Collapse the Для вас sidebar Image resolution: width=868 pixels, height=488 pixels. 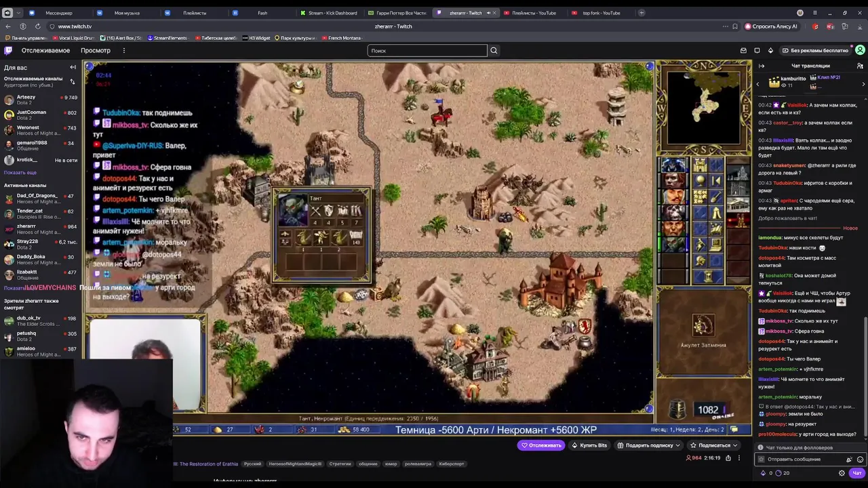click(73, 67)
